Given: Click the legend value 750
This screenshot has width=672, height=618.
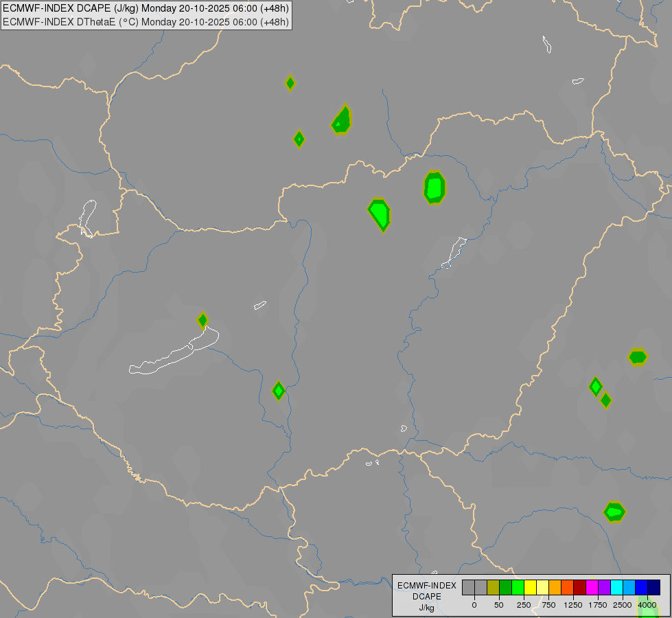Looking at the screenshot, I should tap(548, 605).
